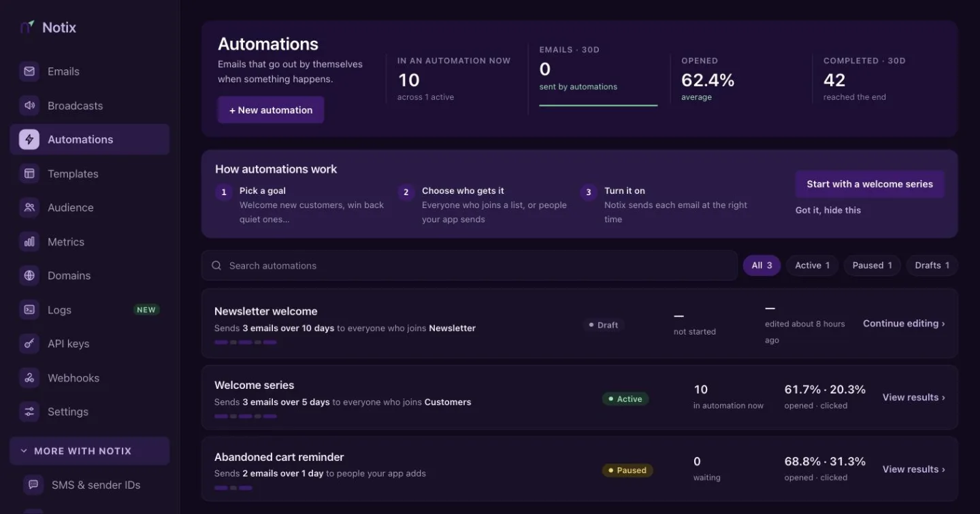Select the Automations lightning bolt icon
Screen dimensions: 980x514
click(29, 139)
